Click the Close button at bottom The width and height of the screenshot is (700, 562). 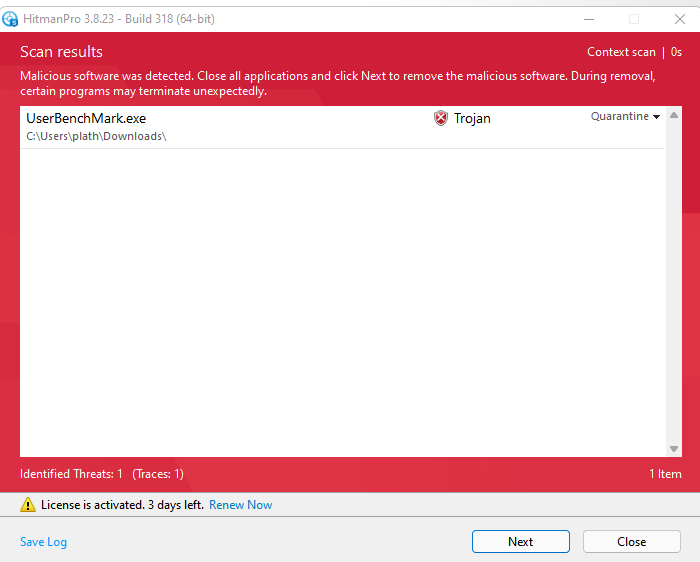point(631,541)
